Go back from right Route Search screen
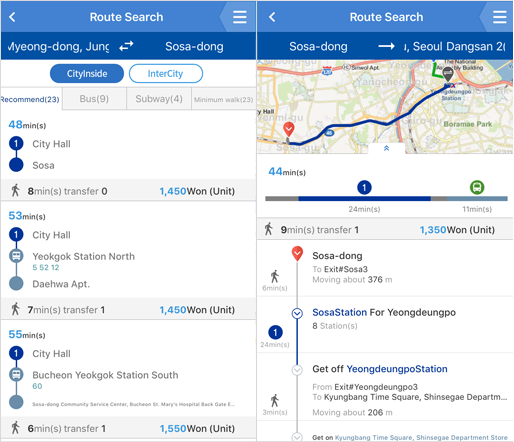 coord(272,17)
